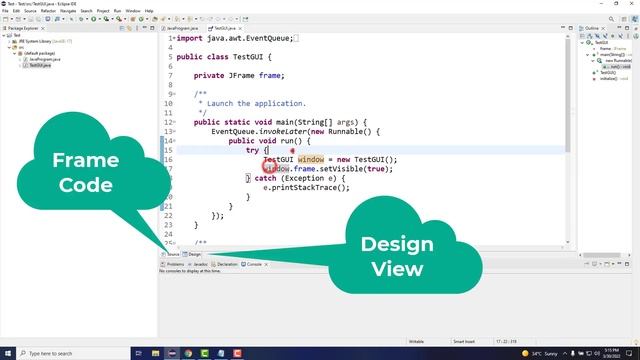Switch to TestGUI.java editor tab
The width and height of the screenshot is (640, 360).
(x=222, y=28)
